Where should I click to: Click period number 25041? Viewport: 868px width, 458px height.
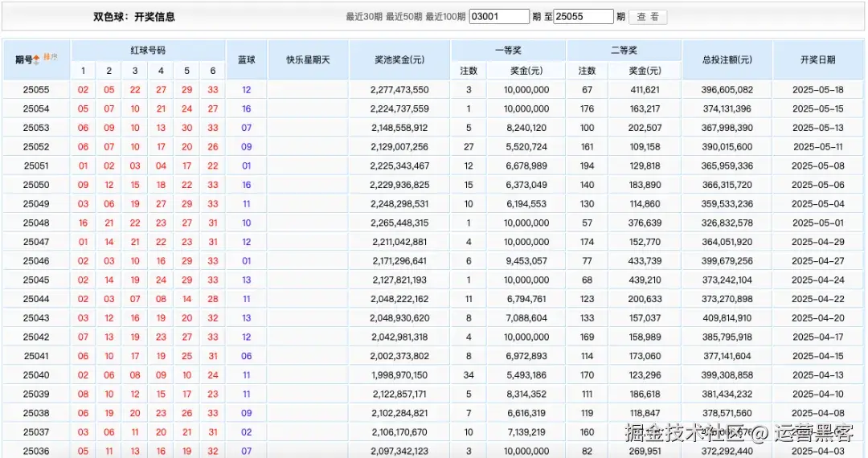tap(36, 356)
